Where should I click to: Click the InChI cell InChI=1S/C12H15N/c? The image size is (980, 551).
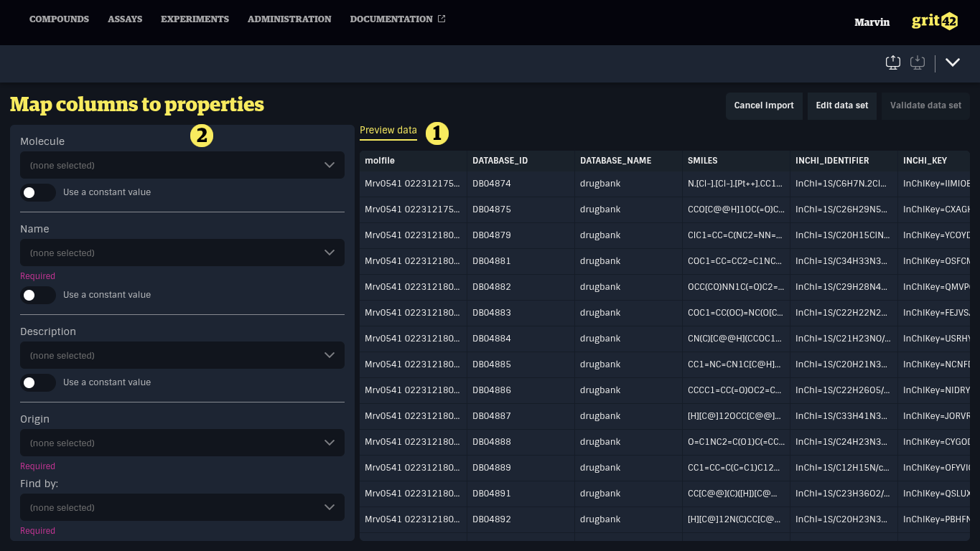(844, 468)
